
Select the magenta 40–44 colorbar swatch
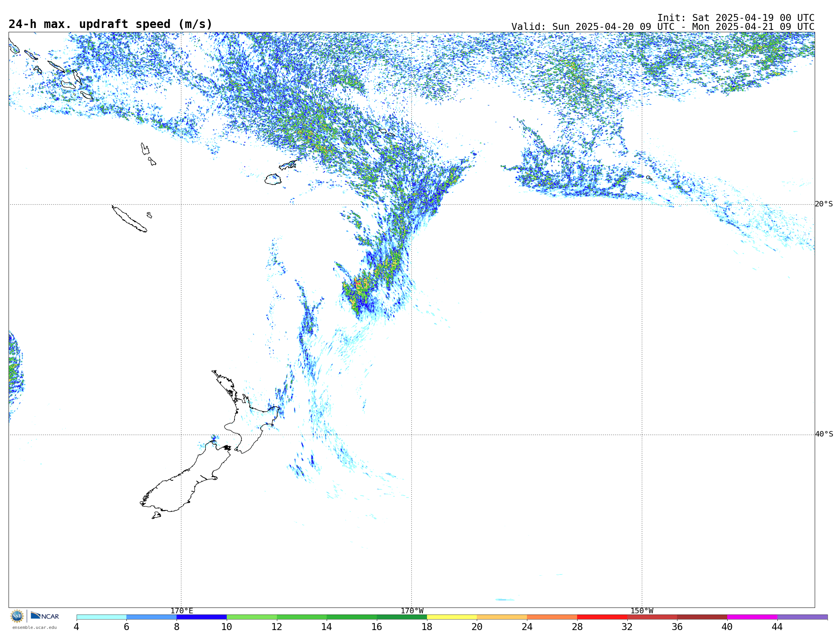pos(752,617)
